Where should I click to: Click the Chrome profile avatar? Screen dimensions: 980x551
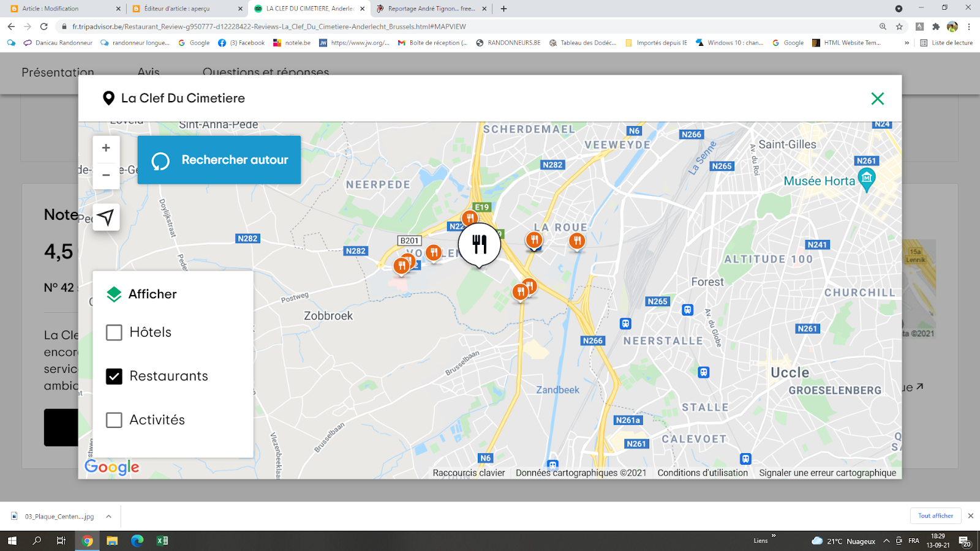pyautogui.click(x=952, y=26)
